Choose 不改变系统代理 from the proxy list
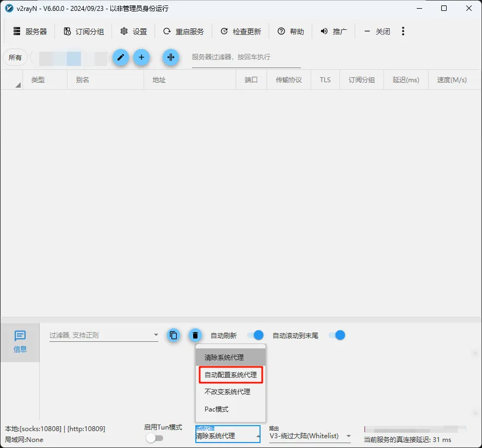Image resolution: width=482 pixels, height=448 pixels. tap(231, 392)
